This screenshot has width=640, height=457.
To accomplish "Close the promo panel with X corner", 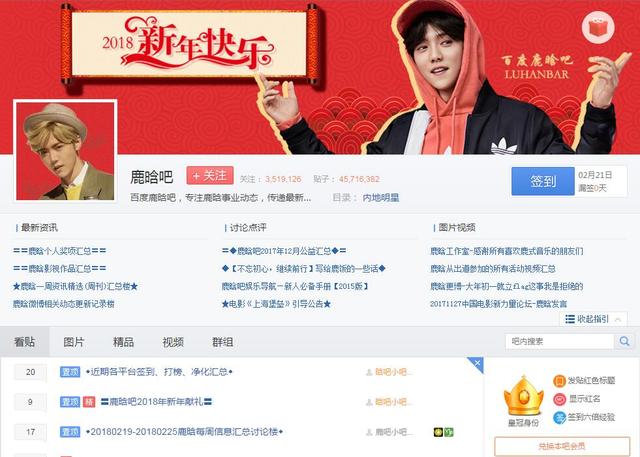I will pos(476,364).
